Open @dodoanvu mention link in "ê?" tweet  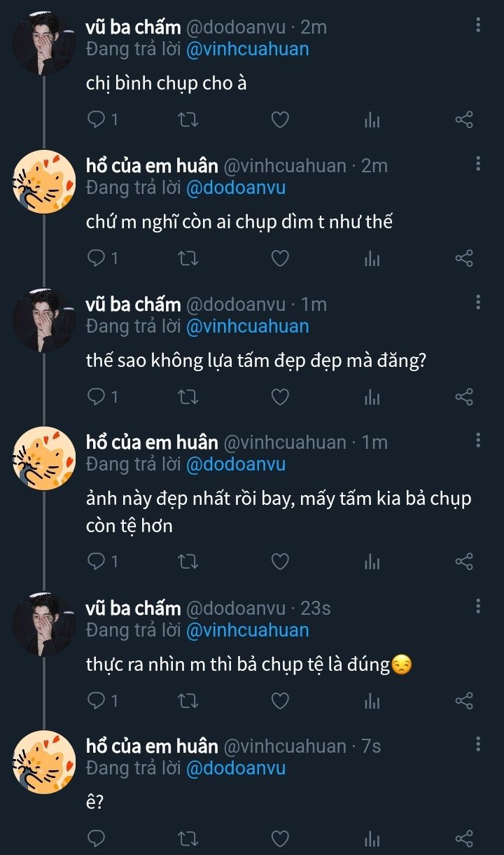click(x=235, y=768)
